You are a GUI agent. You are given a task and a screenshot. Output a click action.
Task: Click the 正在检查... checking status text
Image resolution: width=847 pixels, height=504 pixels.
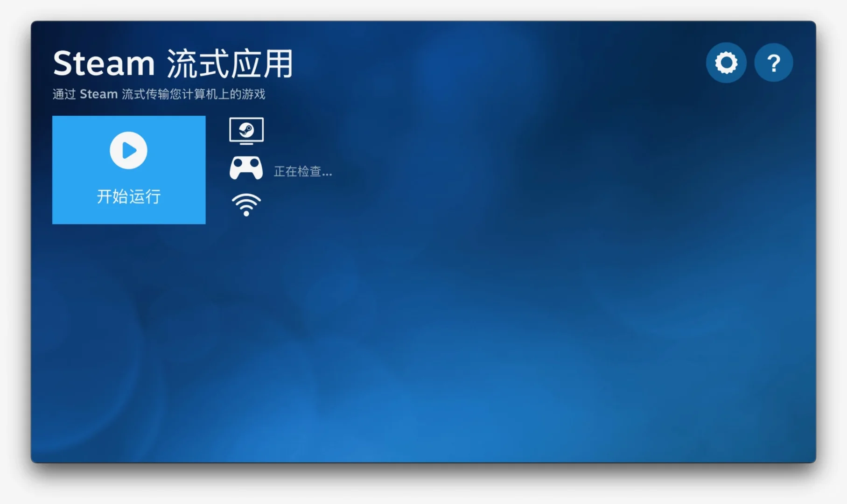pyautogui.click(x=302, y=171)
